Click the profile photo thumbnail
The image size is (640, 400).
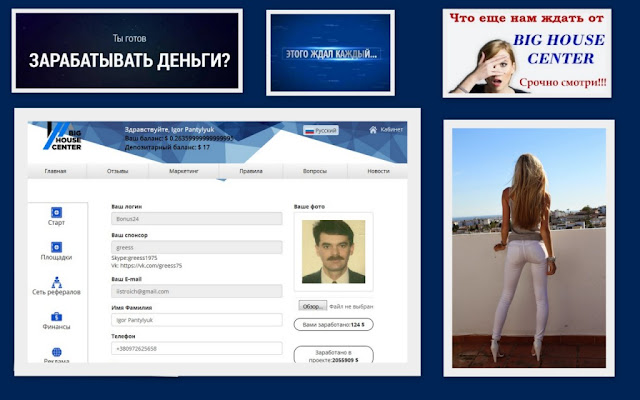tap(333, 251)
